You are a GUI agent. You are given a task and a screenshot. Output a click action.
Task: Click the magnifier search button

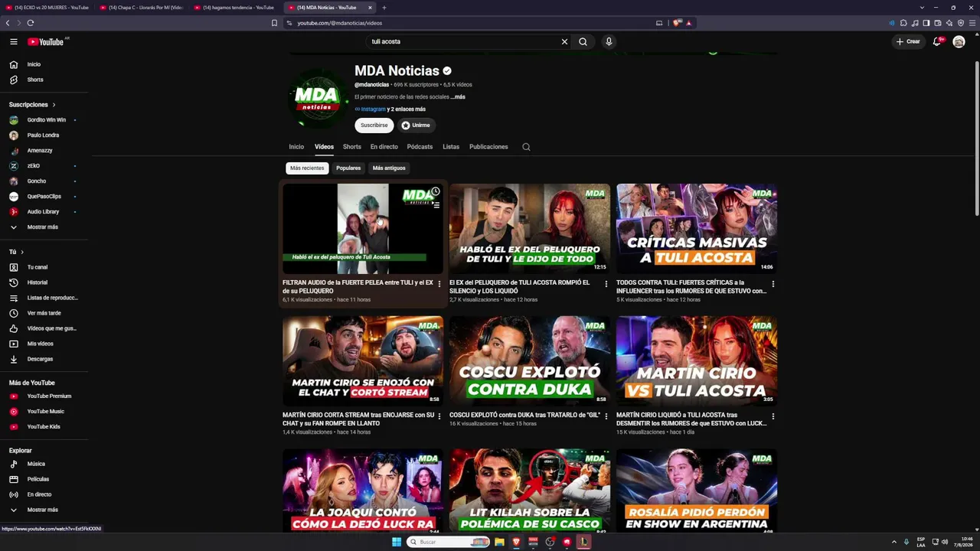(x=583, y=41)
